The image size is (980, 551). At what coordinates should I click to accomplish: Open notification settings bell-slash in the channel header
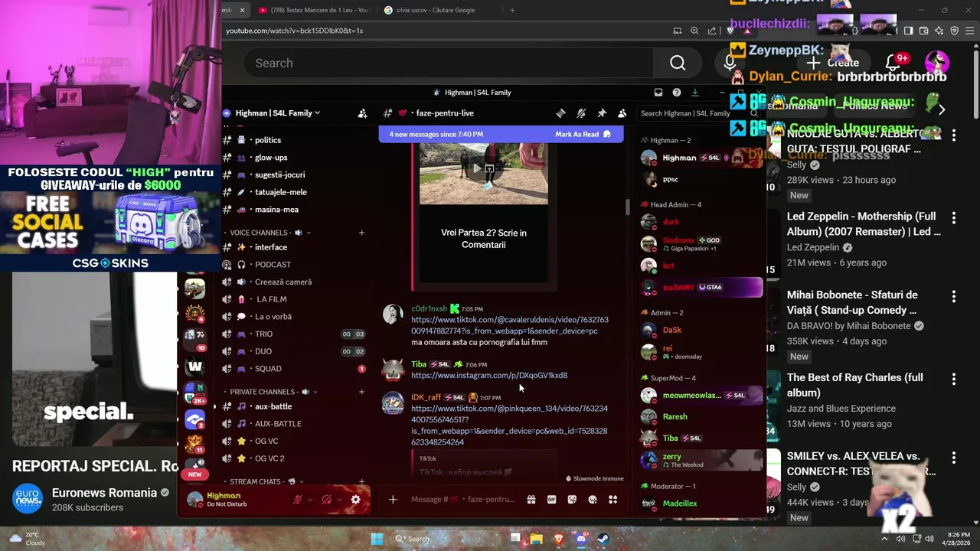coord(581,113)
